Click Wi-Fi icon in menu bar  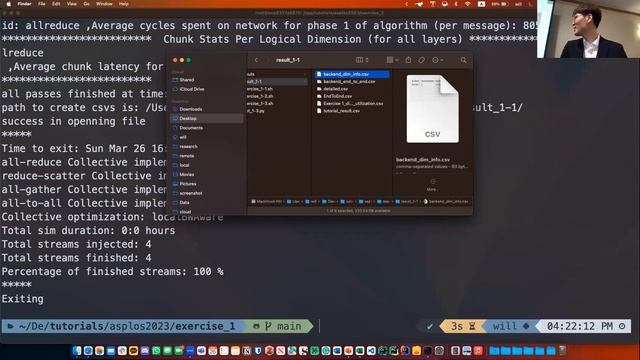(x=468, y=4)
